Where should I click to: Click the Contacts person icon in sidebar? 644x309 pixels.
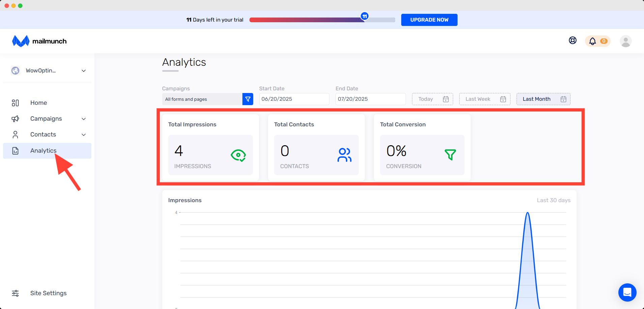pyautogui.click(x=16, y=134)
